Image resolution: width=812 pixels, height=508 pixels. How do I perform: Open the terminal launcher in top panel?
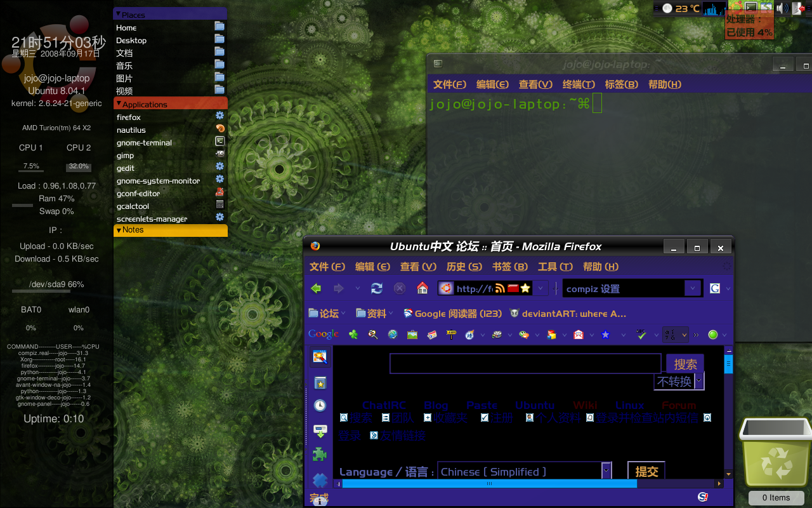pos(751,8)
